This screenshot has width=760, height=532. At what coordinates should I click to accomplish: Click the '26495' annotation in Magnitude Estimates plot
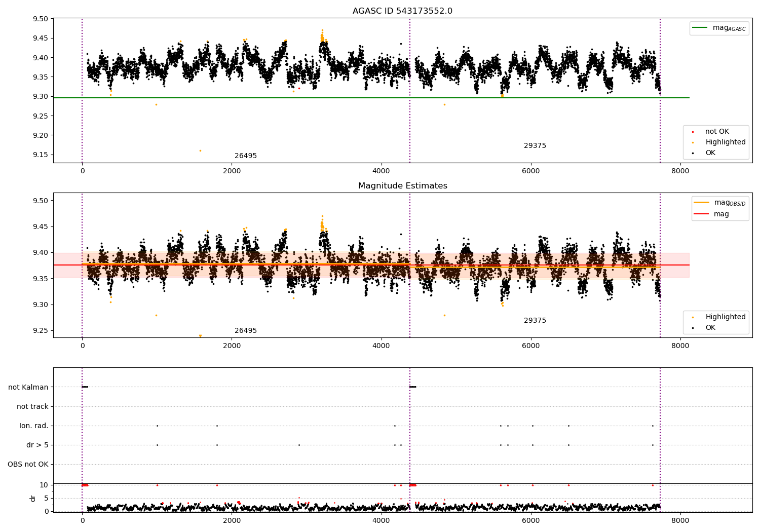(246, 331)
